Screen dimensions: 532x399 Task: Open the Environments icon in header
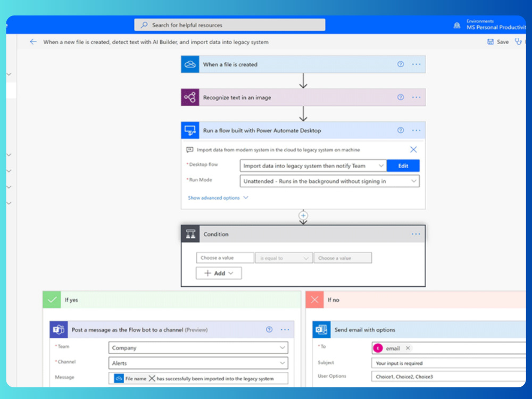tap(457, 25)
